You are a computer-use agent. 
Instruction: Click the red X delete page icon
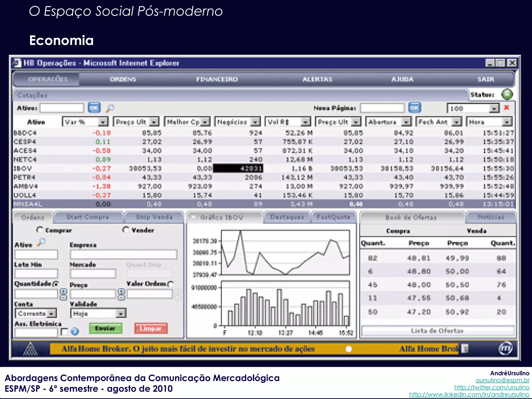[506, 108]
